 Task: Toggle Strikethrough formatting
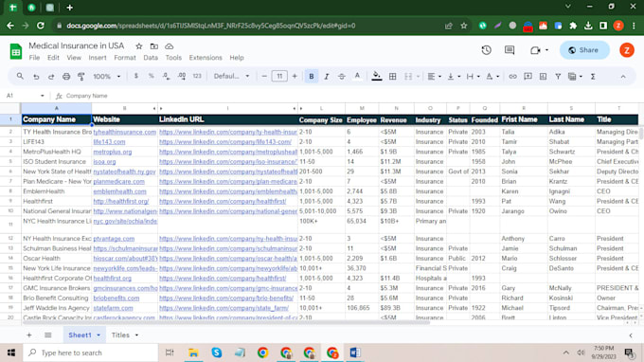coord(342,77)
